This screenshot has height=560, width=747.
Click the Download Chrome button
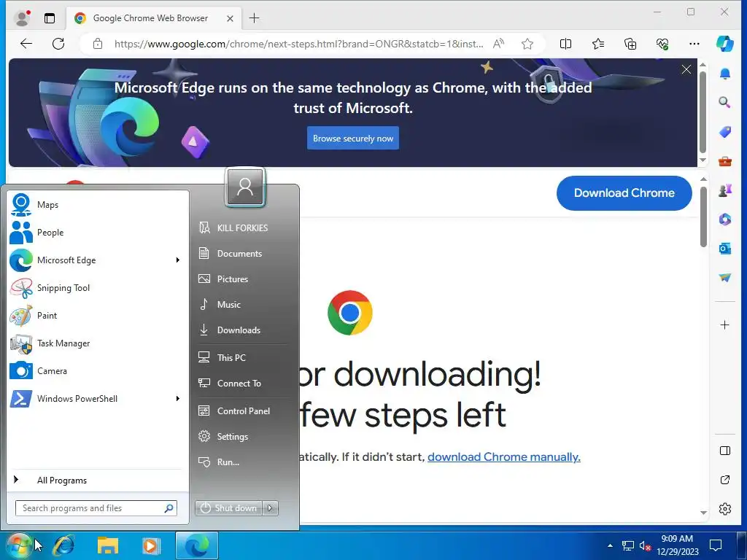click(x=624, y=192)
